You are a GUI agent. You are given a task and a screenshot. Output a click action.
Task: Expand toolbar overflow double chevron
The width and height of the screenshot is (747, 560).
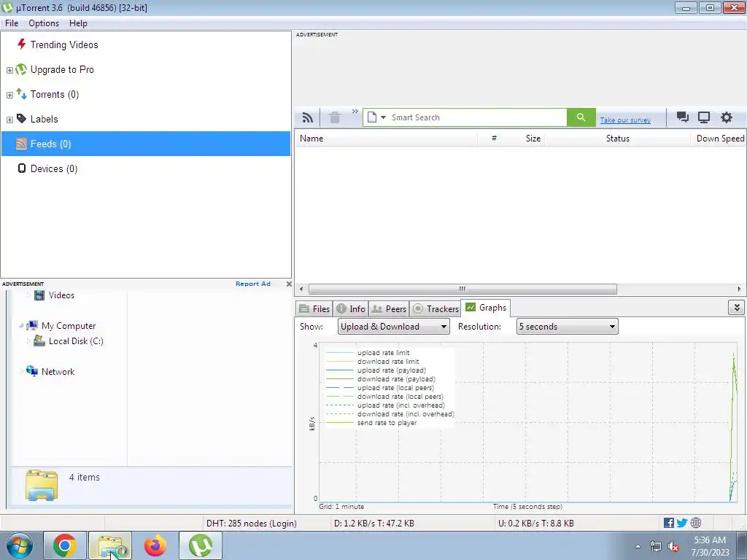(x=355, y=112)
